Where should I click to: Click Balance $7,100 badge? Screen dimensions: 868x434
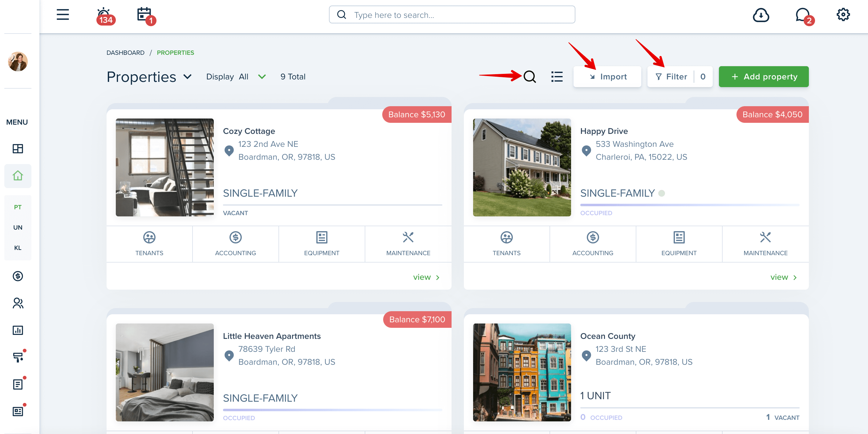coord(417,319)
